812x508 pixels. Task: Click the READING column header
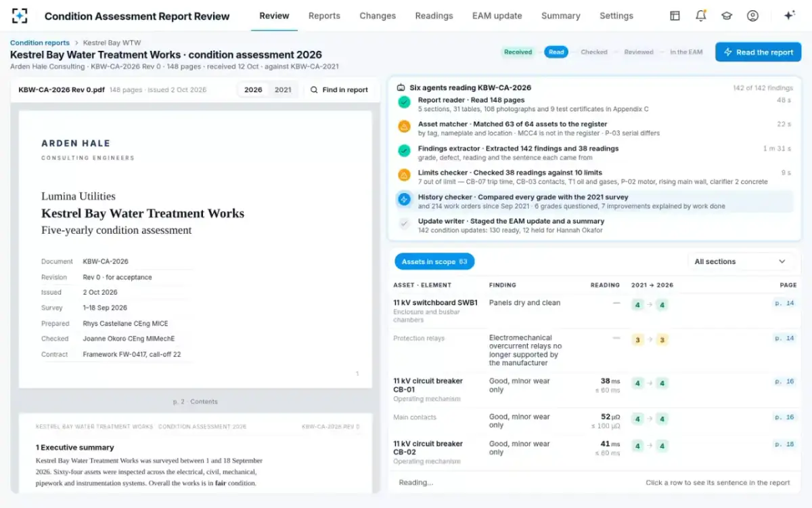point(605,285)
